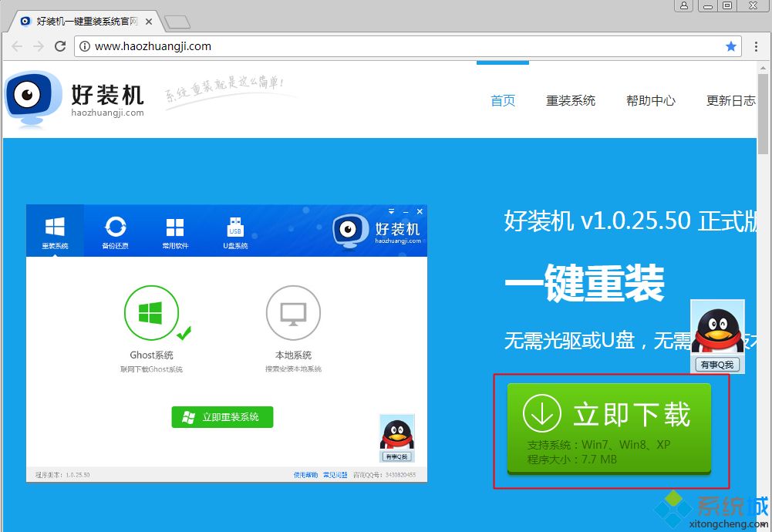Close the 好装机 browser tab
The width and height of the screenshot is (772, 532).
pos(149,22)
